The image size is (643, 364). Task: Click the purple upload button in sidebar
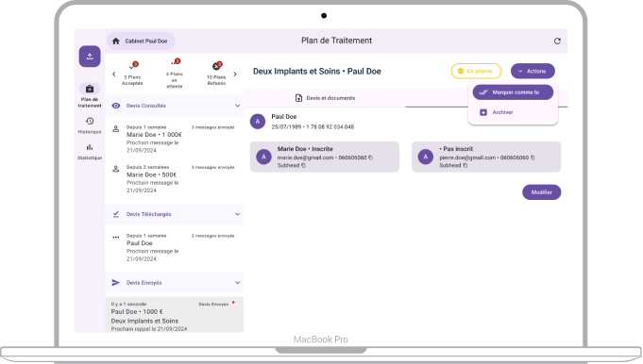[x=90, y=56]
